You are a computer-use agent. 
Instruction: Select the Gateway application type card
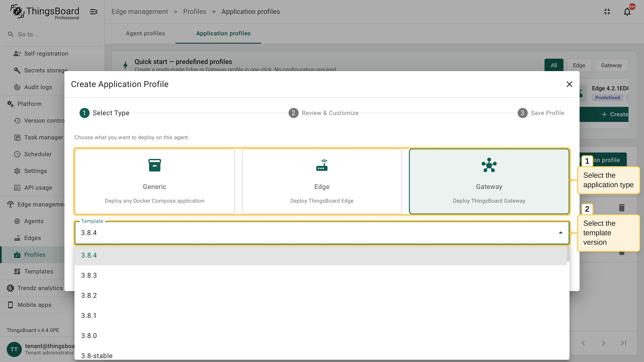pyautogui.click(x=489, y=181)
